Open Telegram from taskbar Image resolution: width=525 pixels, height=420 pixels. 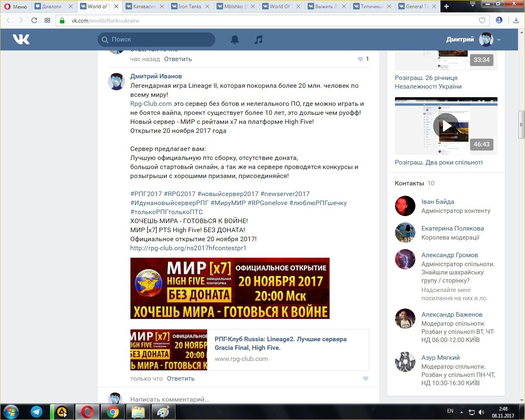(37, 412)
